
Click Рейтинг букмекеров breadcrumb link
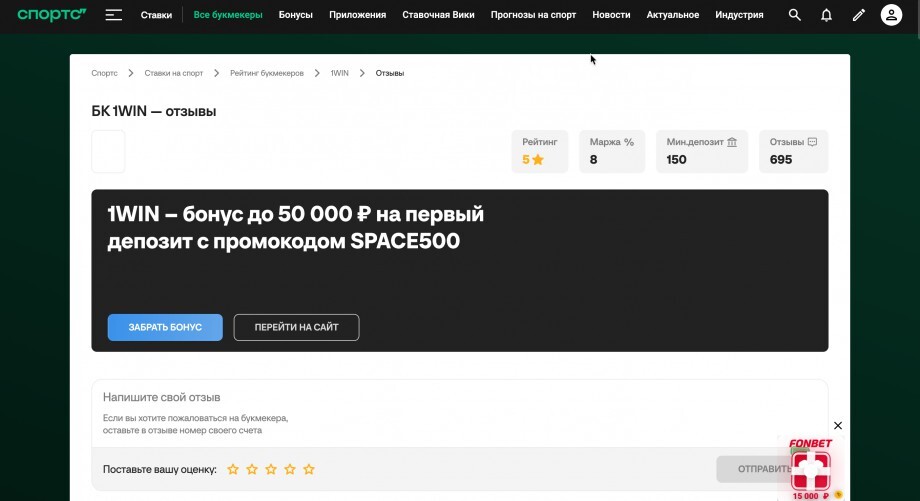(x=266, y=73)
